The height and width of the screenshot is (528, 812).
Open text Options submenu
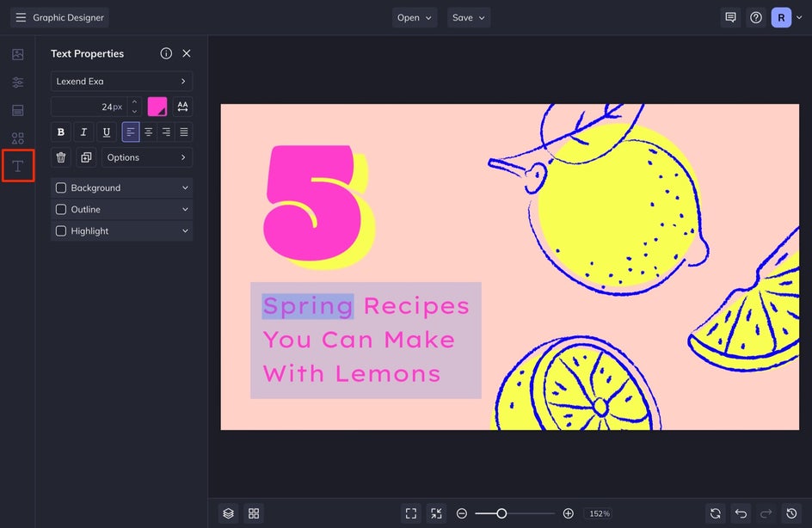pos(147,157)
